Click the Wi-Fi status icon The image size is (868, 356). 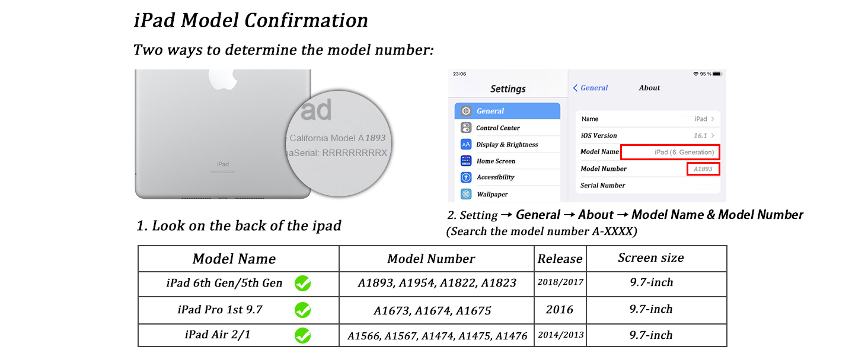tap(695, 74)
